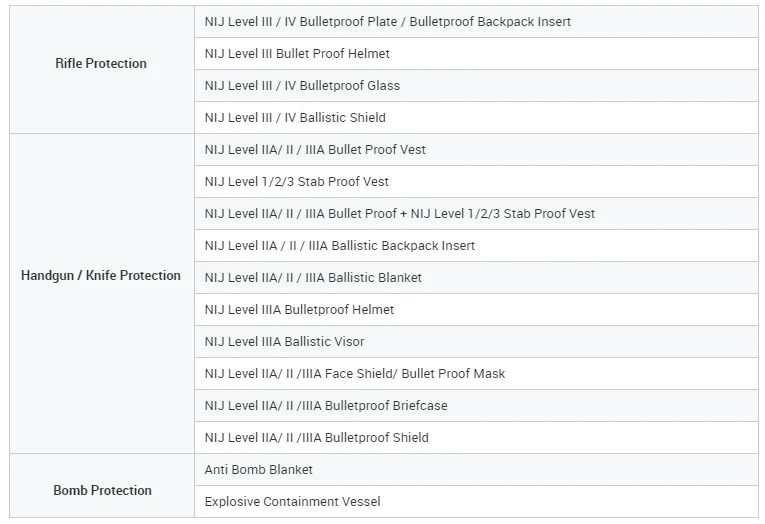Select the Ballistic Blanket entry

tap(476, 278)
